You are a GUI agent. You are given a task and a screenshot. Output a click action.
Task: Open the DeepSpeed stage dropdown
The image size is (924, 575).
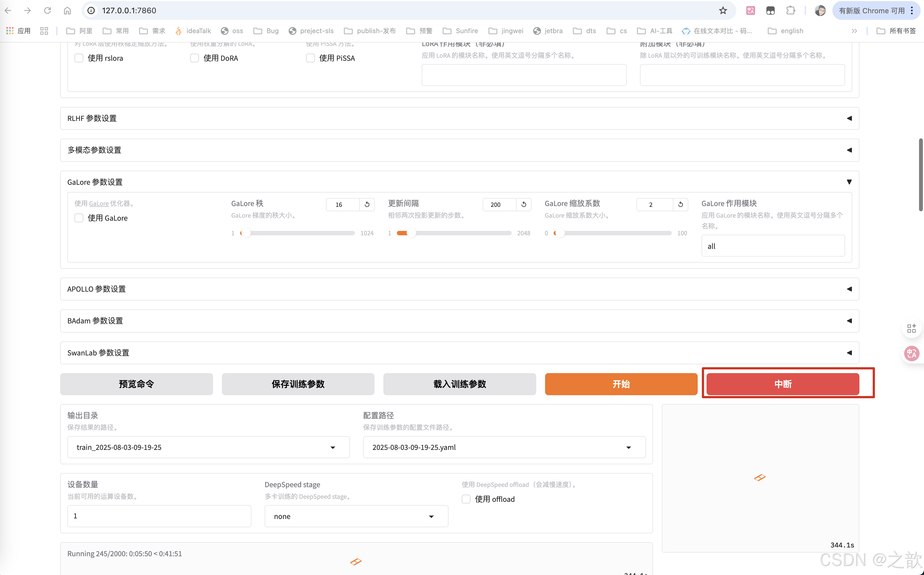(356, 516)
